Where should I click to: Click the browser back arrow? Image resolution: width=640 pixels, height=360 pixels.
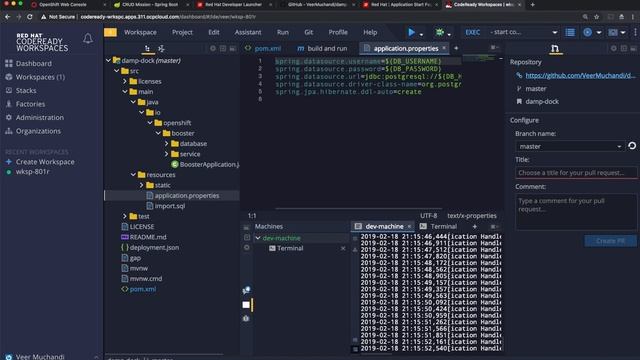point(7,17)
